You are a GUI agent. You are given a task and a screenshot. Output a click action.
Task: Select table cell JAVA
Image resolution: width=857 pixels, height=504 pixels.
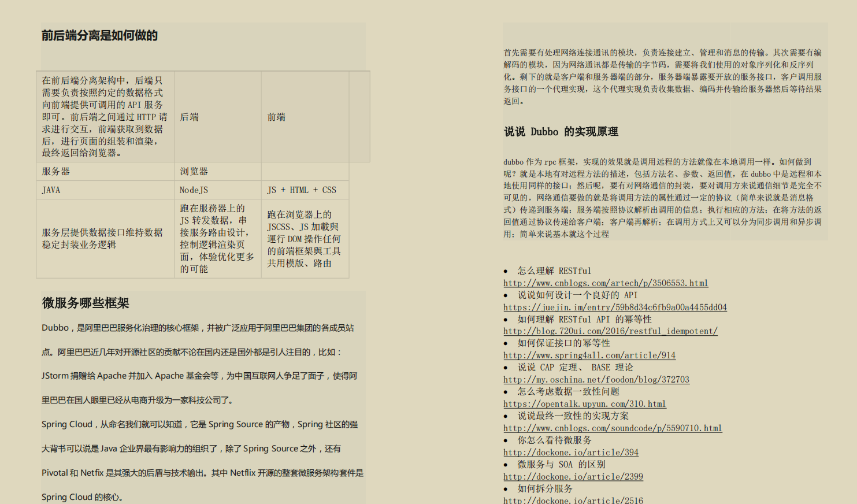(105, 190)
